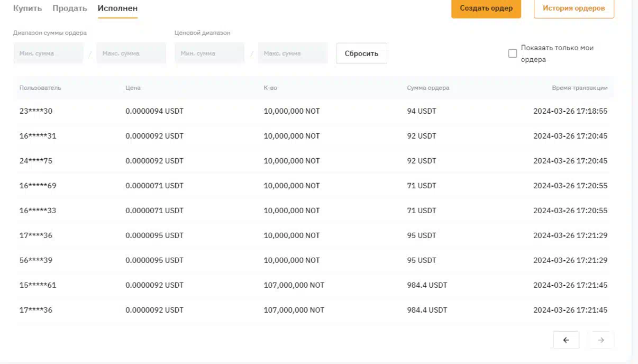
Task: Focus price range Макс. сумма field
Action: point(293,53)
